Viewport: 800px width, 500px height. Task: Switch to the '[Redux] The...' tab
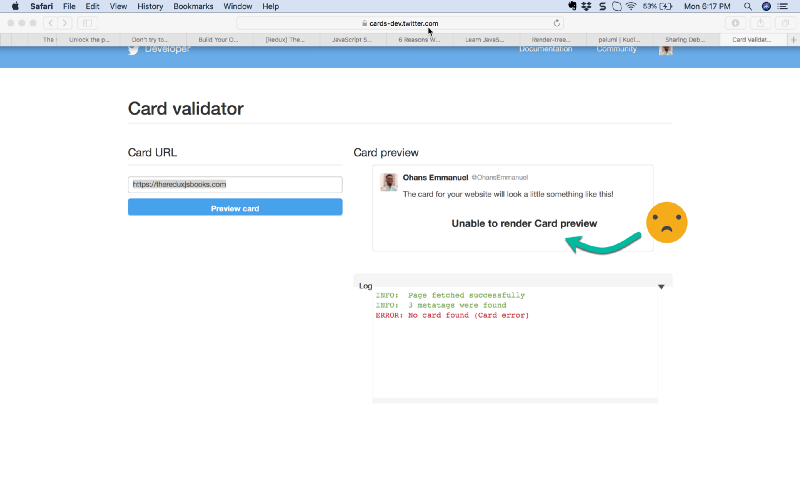285,40
